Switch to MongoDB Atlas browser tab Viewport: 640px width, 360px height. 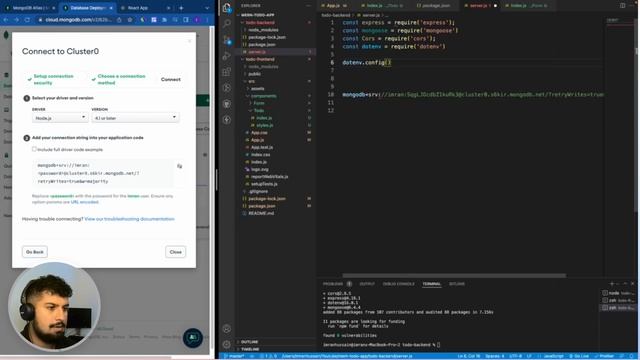[29, 8]
